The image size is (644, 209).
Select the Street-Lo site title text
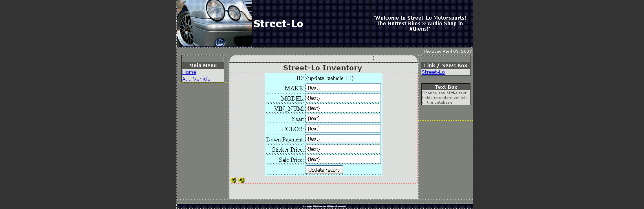click(278, 24)
